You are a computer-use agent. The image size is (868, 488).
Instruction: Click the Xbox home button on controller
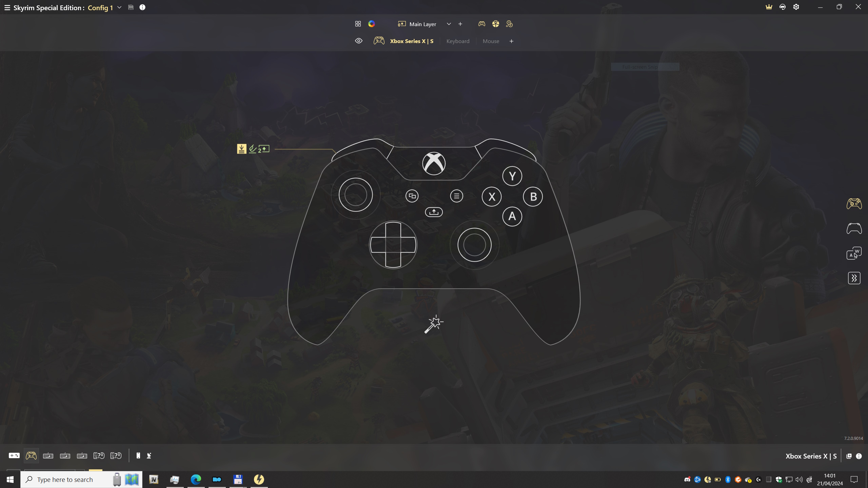tap(434, 164)
